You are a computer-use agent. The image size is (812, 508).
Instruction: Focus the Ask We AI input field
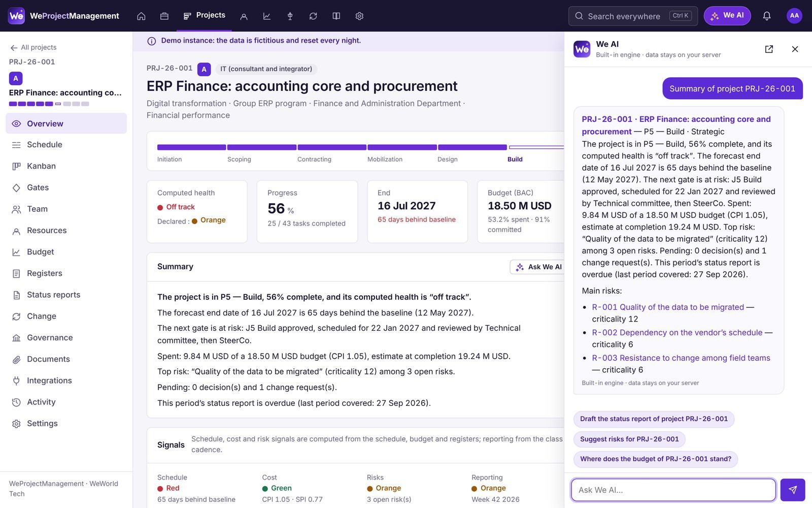(x=673, y=490)
